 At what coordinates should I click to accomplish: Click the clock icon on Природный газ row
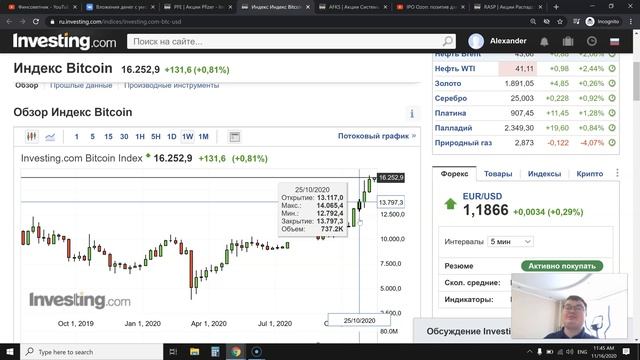coord(612,142)
